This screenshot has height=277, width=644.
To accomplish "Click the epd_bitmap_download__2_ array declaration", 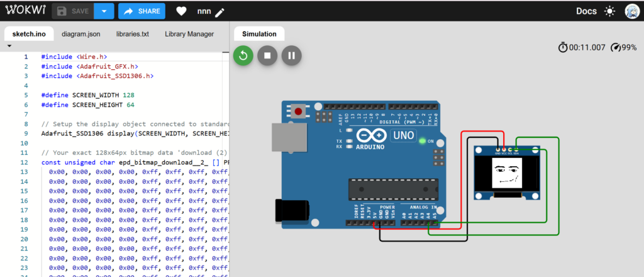I will pyautogui.click(x=135, y=162).
